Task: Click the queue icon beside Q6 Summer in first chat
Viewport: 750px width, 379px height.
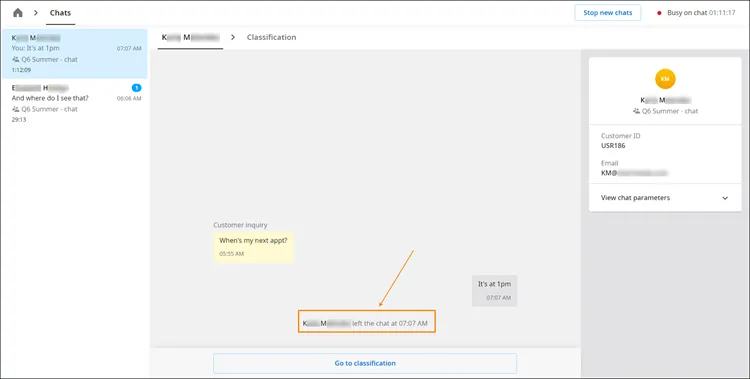Action: pyautogui.click(x=16, y=60)
